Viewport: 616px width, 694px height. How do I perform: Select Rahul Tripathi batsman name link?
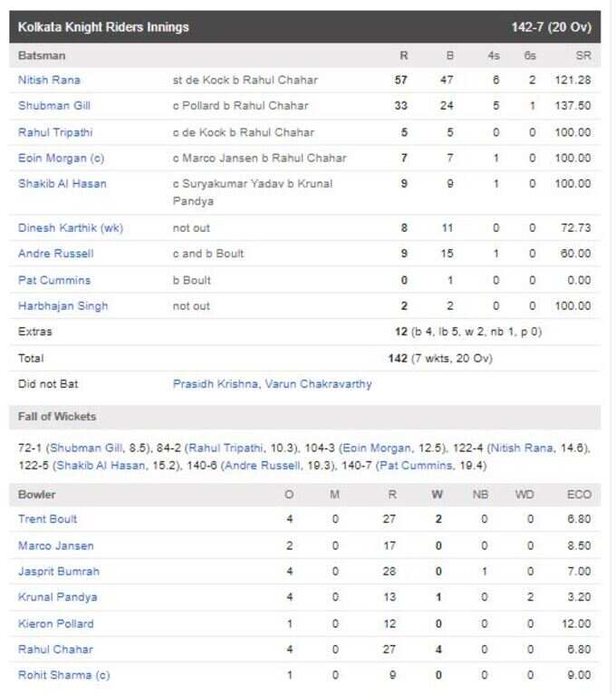pyautogui.click(x=55, y=132)
